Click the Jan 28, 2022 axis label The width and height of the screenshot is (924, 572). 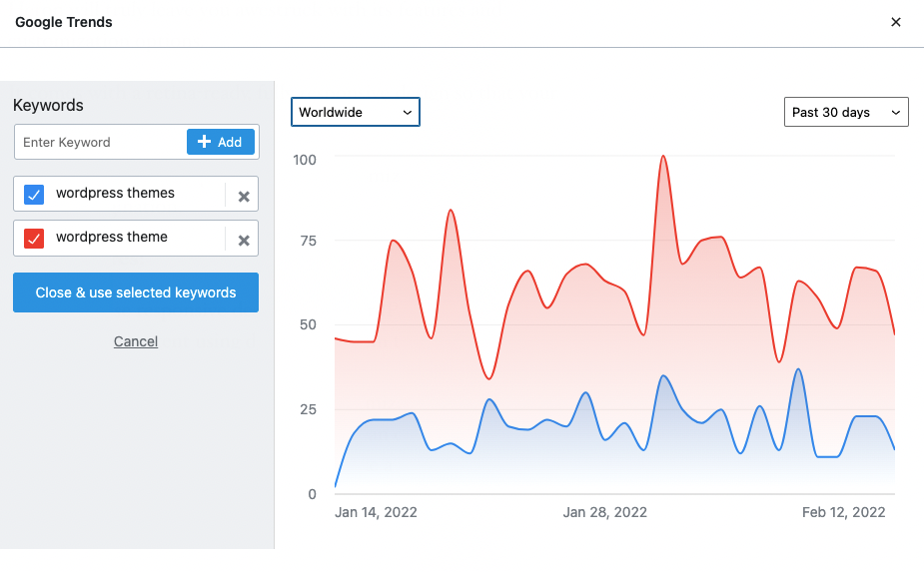click(605, 512)
